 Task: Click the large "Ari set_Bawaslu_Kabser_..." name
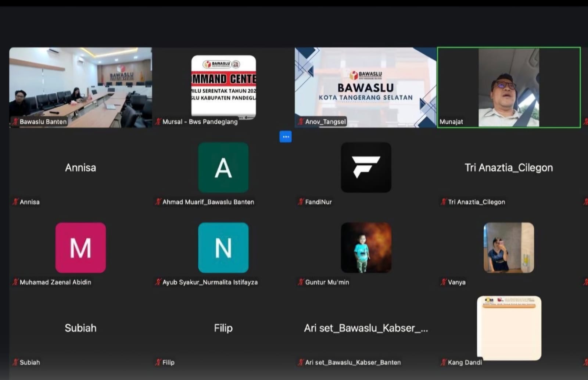366,328
